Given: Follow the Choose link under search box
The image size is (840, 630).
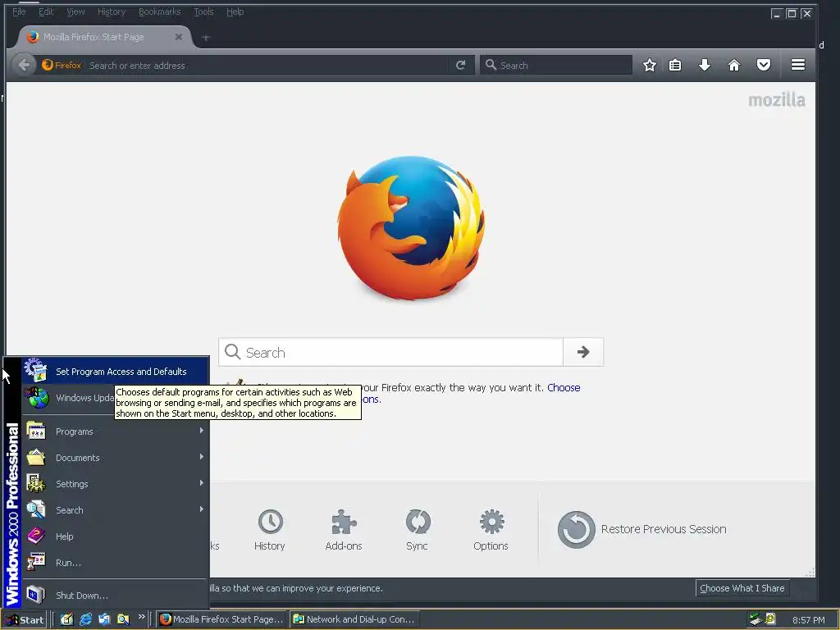Looking at the screenshot, I should click(x=564, y=387).
